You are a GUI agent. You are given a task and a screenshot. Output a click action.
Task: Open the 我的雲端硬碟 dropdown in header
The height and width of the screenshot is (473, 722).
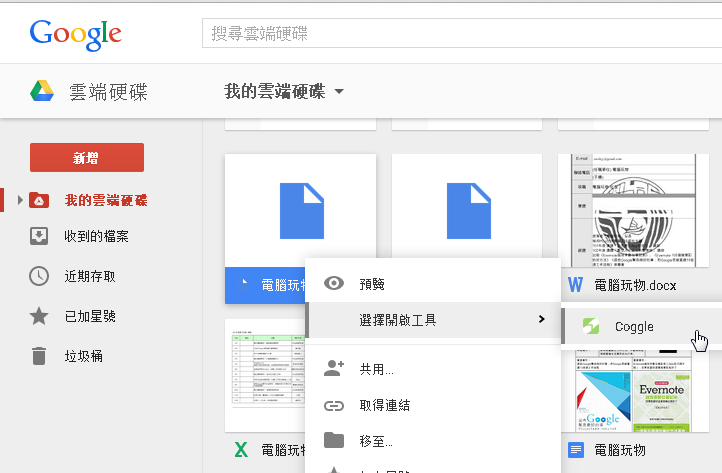339,92
